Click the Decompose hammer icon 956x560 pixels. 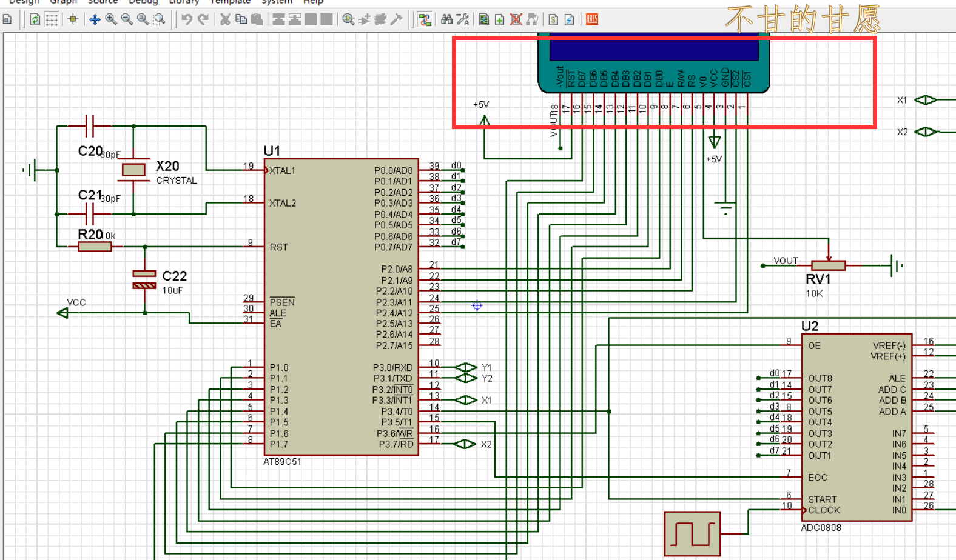[396, 19]
